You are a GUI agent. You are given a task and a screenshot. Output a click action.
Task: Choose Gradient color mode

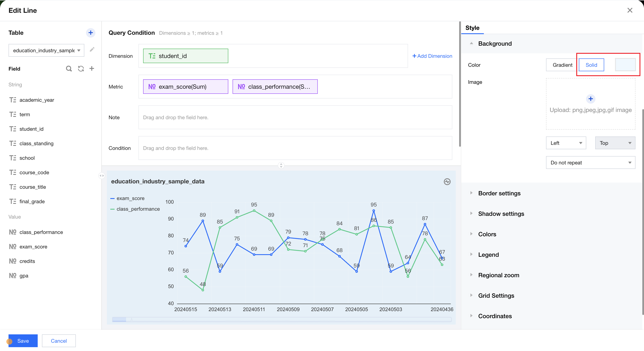tap(562, 65)
